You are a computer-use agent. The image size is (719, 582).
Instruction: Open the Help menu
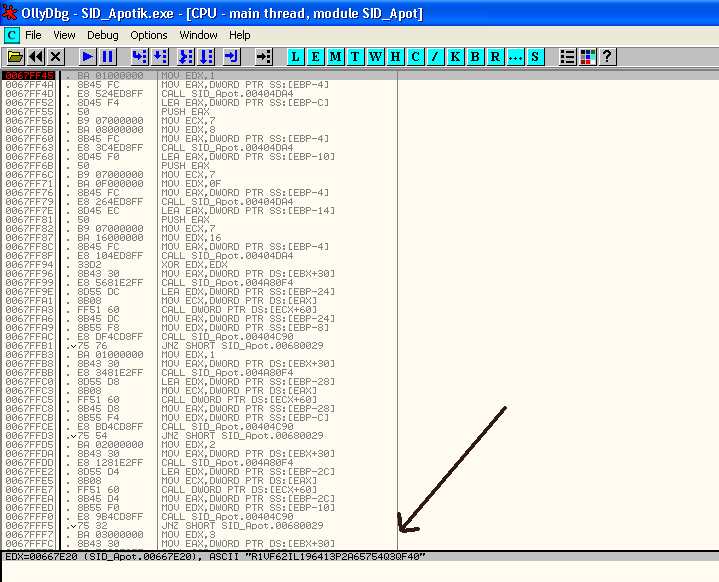(240, 35)
